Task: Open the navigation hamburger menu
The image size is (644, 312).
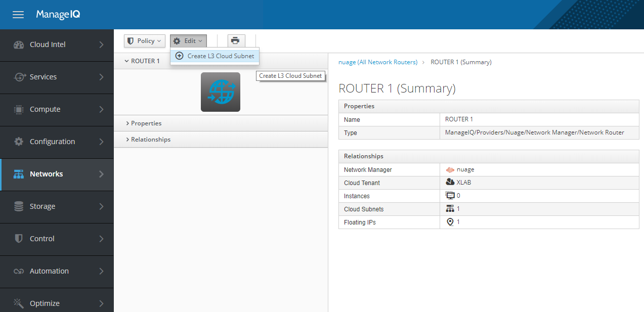Action: [18, 14]
